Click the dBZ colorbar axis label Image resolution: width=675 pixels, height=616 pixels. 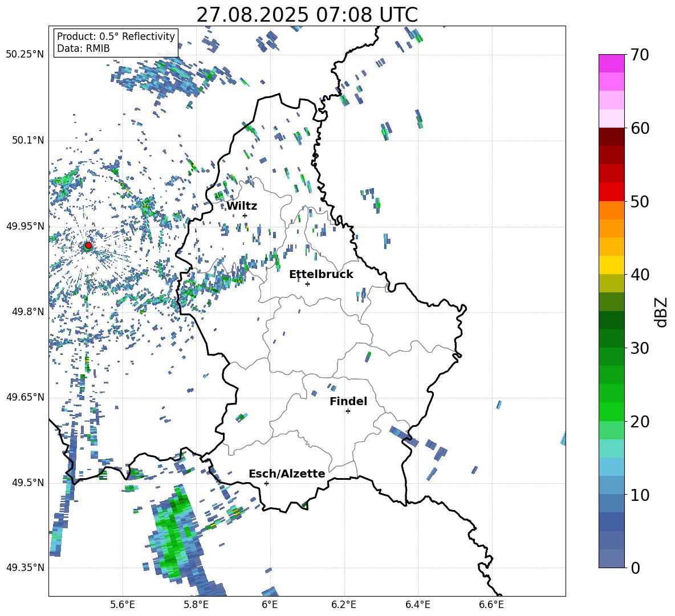click(x=661, y=312)
